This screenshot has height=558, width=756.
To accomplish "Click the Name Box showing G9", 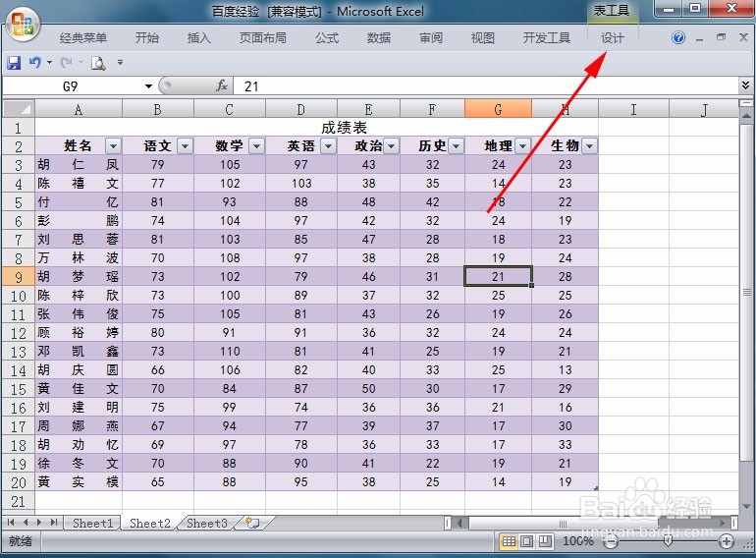I will (73, 86).
